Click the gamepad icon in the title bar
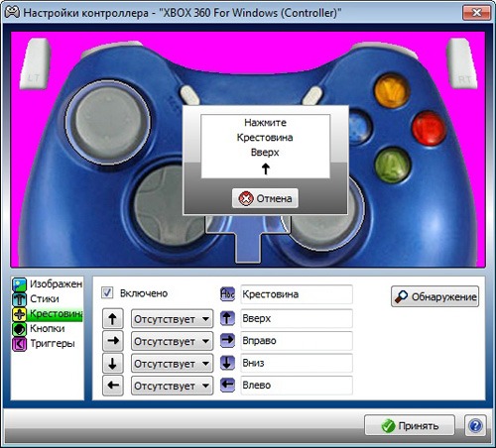496x448 pixels. [12, 13]
